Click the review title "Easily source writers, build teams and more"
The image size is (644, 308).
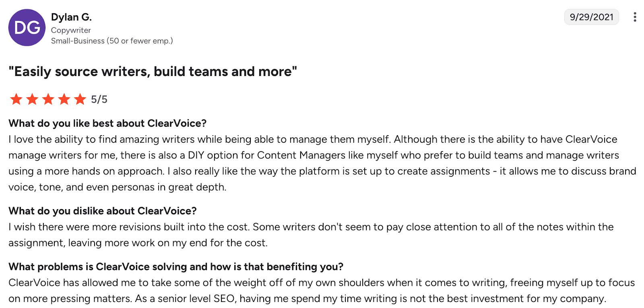153,72
